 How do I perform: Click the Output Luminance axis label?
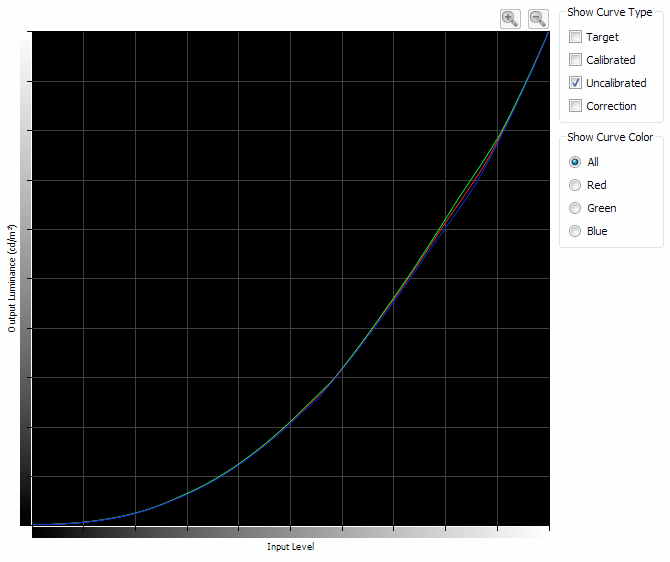(12, 278)
